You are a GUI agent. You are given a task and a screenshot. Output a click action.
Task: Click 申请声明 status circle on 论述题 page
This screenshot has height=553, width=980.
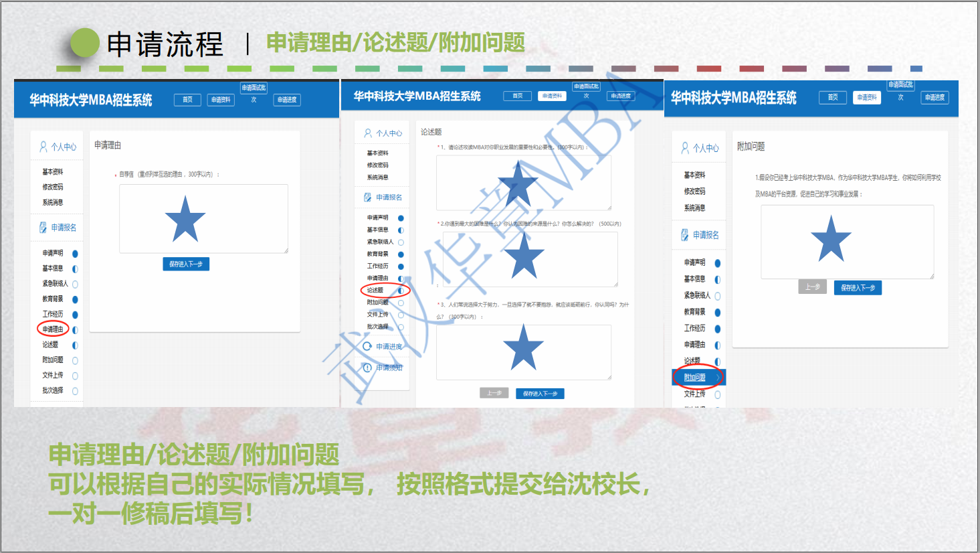(401, 218)
